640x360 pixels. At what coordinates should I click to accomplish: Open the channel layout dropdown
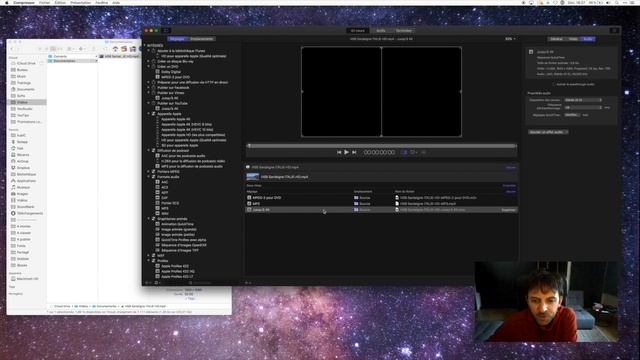coord(583,100)
